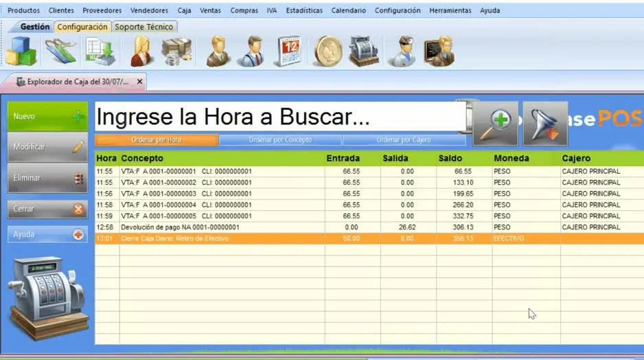644x360 pixels.
Task: Click the doctor support icon
Action: point(403,52)
